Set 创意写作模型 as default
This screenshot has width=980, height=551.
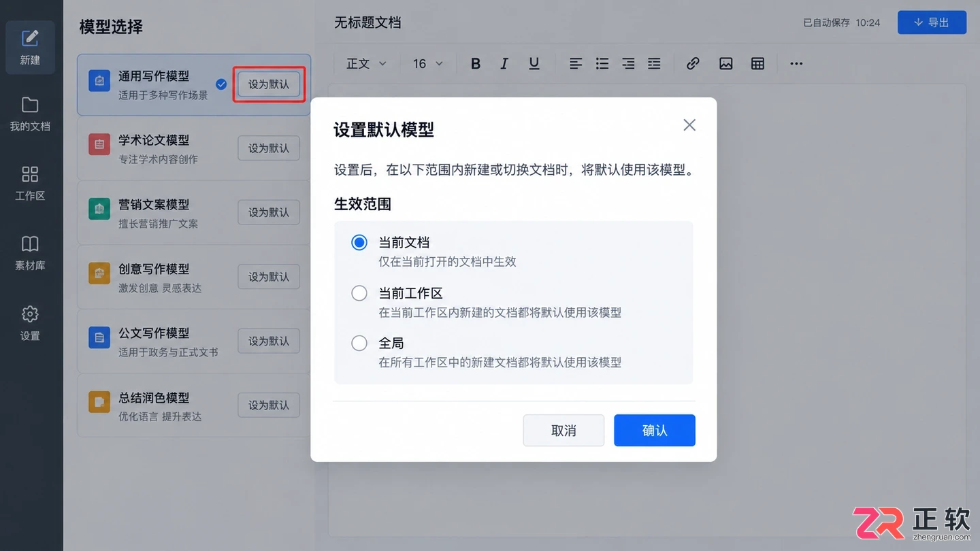269,277
